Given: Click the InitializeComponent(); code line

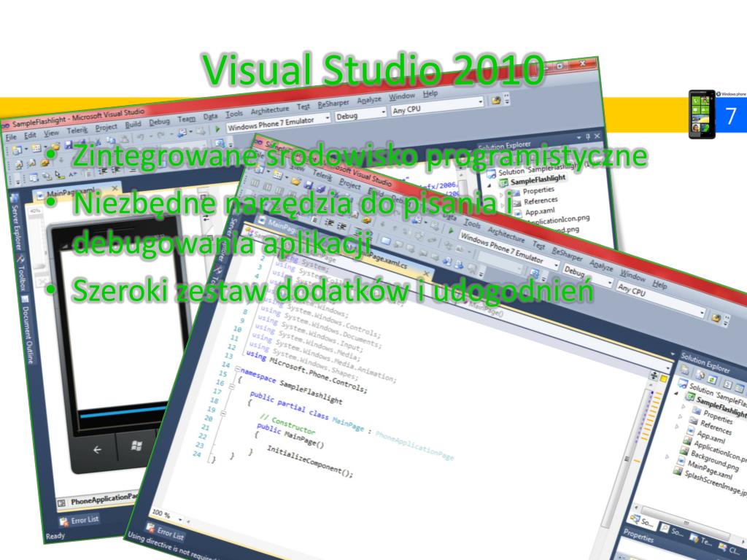Looking at the screenshot, I should pos(309,461).
